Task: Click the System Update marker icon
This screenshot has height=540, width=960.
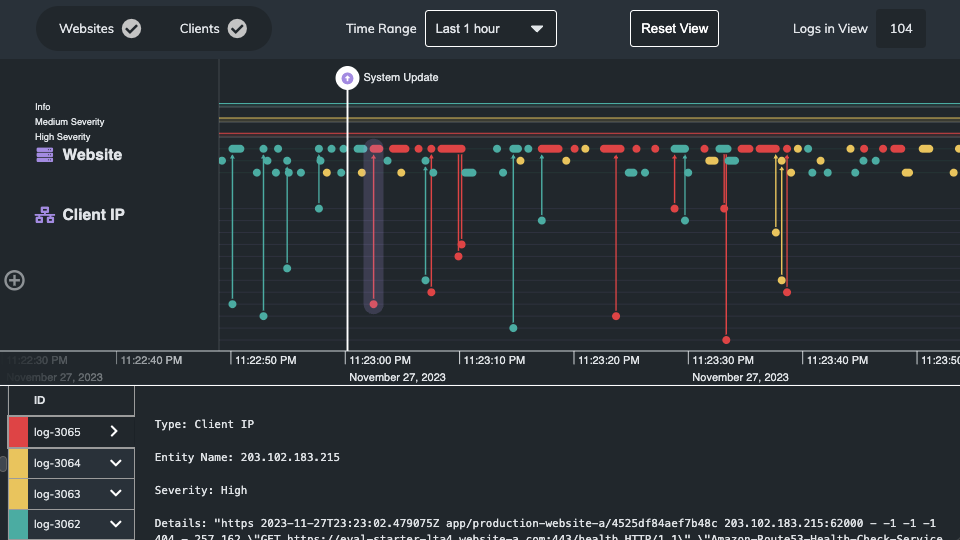Action: pyautogui.click(x=347, y=77)
